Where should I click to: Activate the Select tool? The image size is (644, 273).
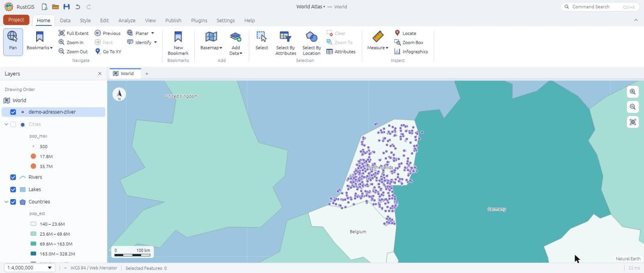point(262,41)
